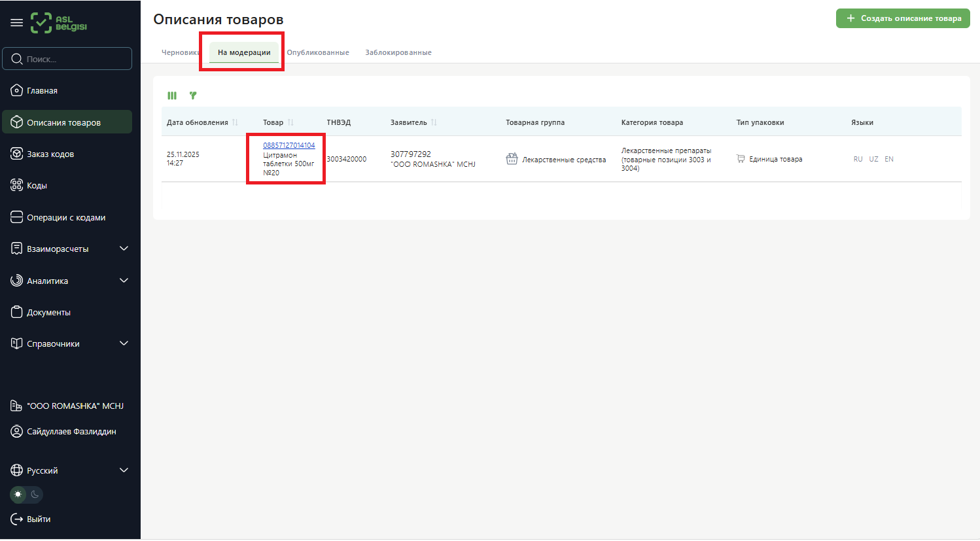
Task: Switch to Заблокированные tab
Action: 398,52
